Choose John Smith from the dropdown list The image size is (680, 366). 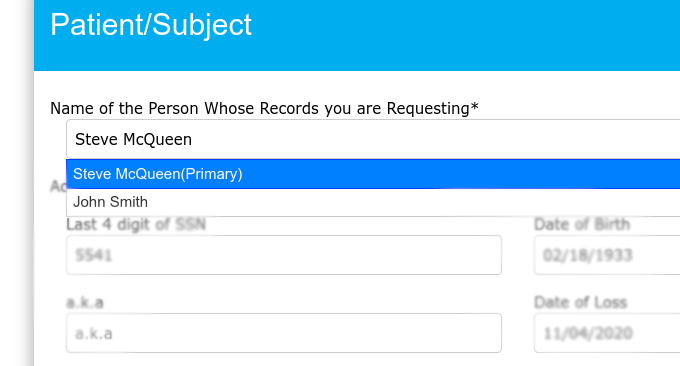(373, 202)
